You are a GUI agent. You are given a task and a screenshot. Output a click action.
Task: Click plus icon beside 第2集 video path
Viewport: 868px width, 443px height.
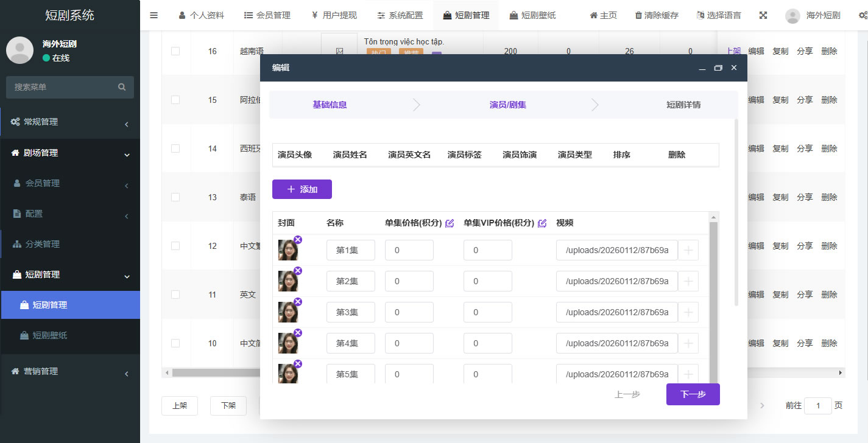click(x=688, y=281)
